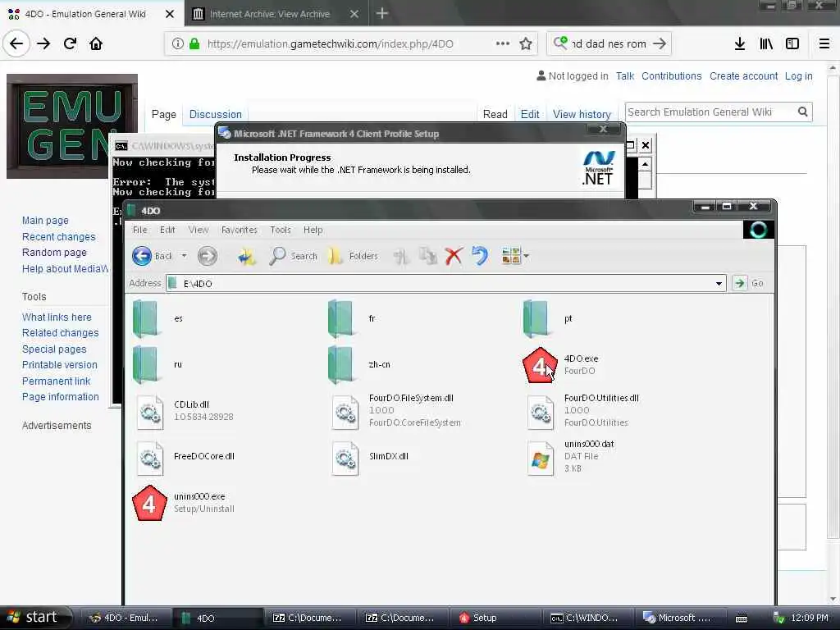Click the Move To toolbar icon
The width and height of the screenshot is (840, 630).
pos(400,256)
